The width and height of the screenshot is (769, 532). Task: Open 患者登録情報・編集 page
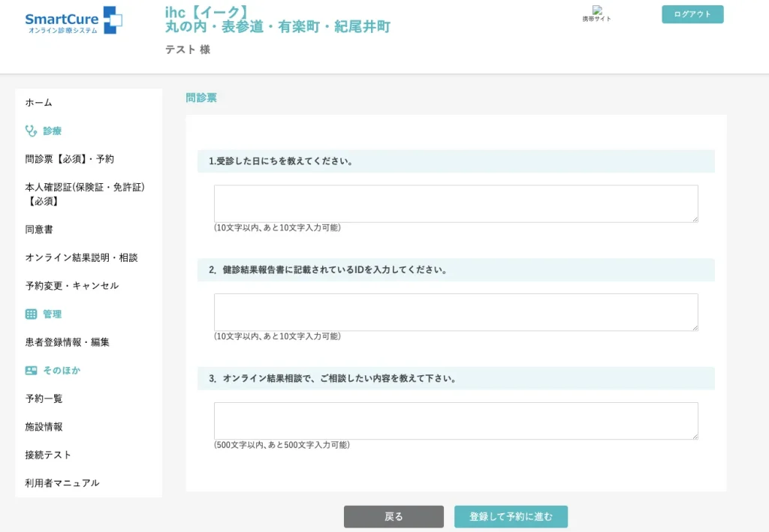68,342
